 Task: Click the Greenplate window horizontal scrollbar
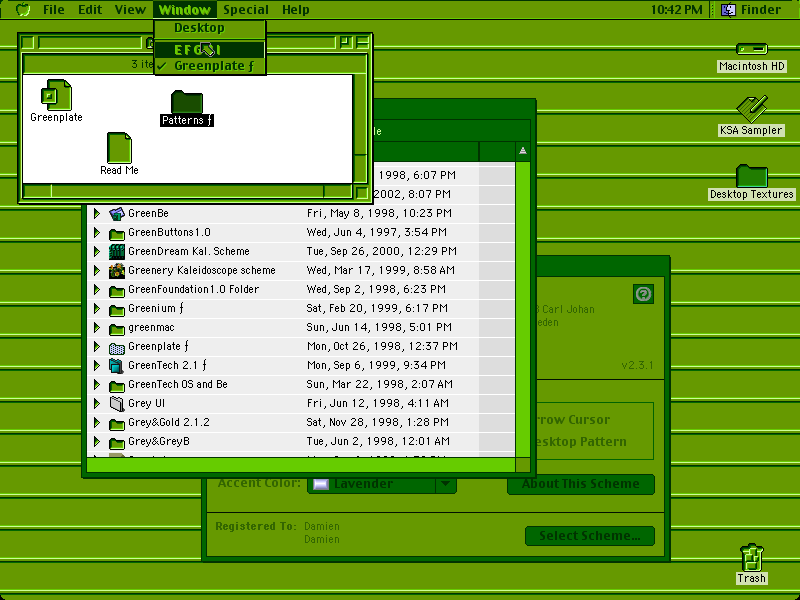coord(187,192)
